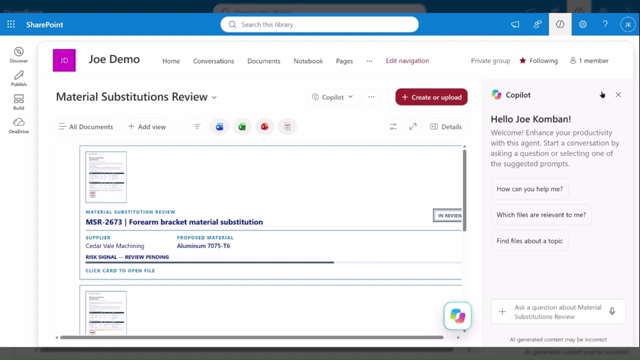Open the floating Copilot button
Image resolution: width=640 pixels, height=360 pixels.
pos(458,316)
